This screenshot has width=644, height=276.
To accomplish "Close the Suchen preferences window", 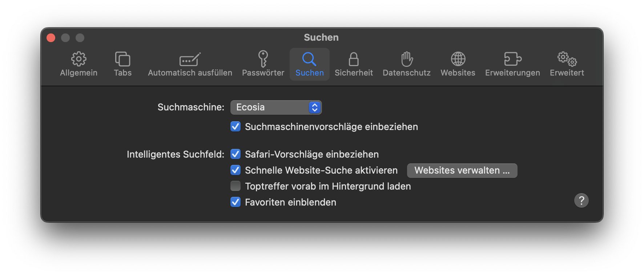I will point(51,38).
